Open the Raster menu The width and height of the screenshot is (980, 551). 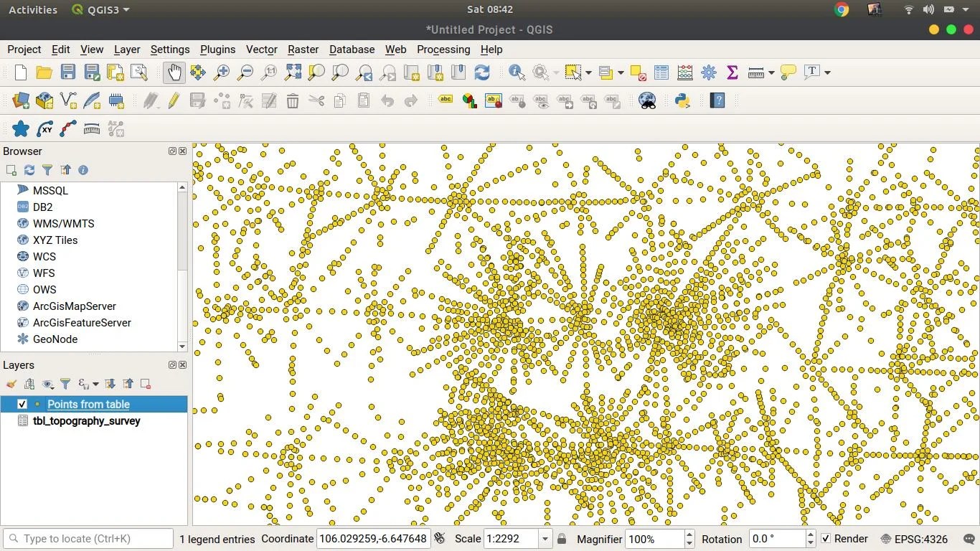tap(303, 50)
